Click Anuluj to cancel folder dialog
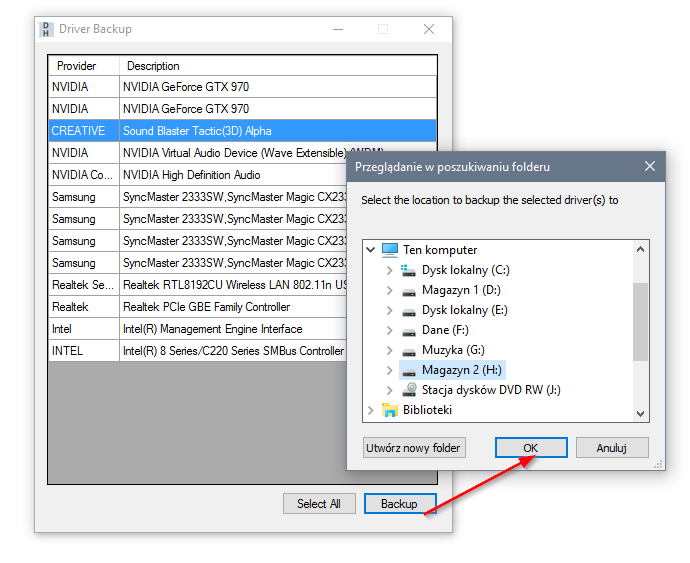Viewport: 690px width, 563px height. point(612,448)
